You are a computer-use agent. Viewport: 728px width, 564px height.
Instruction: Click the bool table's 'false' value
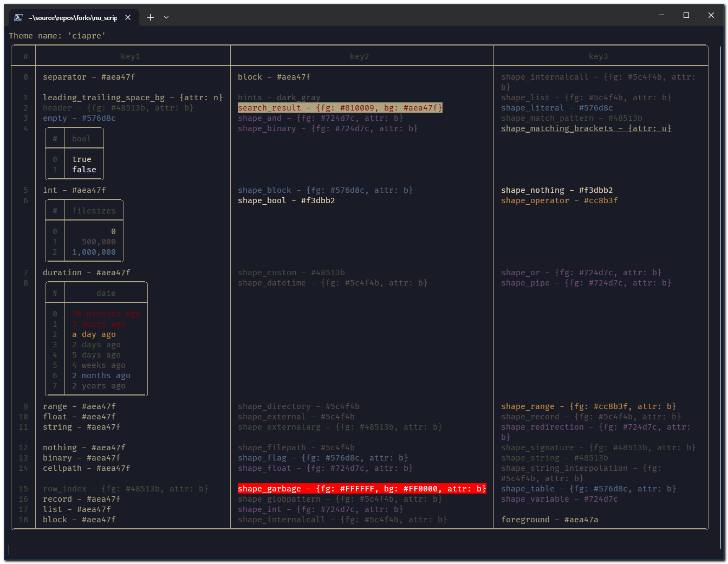84,170
